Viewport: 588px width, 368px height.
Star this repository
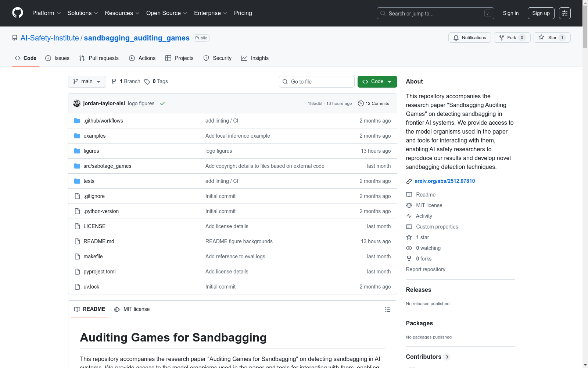(x=552, y=38)
